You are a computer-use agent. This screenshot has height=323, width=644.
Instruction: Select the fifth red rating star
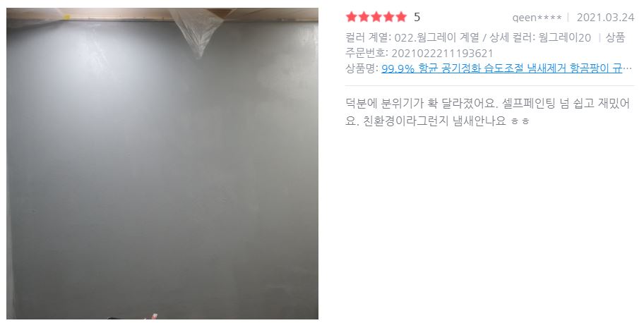tap(401, 17)
